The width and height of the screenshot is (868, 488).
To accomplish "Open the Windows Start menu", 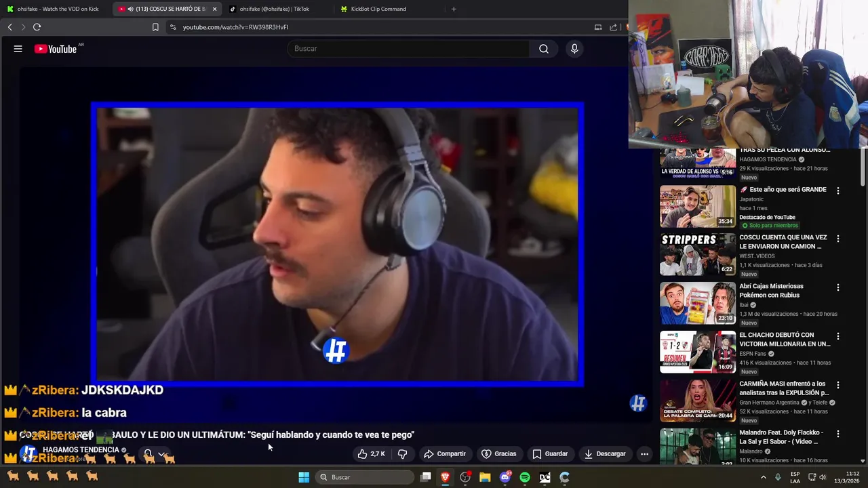I will tap(304, 477).
